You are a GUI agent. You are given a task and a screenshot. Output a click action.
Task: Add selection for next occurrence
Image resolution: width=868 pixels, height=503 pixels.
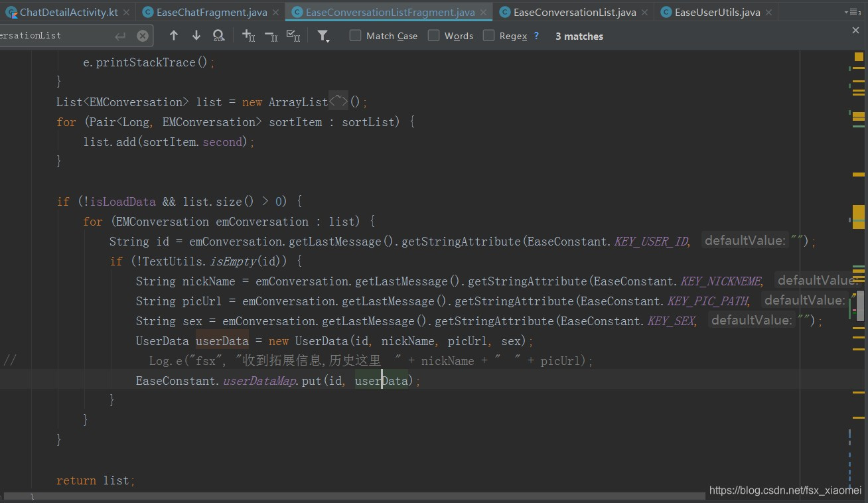(x=249, y=36)
